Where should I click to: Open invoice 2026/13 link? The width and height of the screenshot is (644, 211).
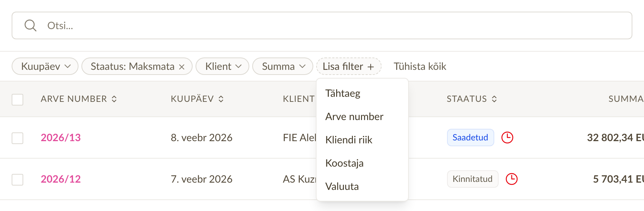(x=61, y=138)
